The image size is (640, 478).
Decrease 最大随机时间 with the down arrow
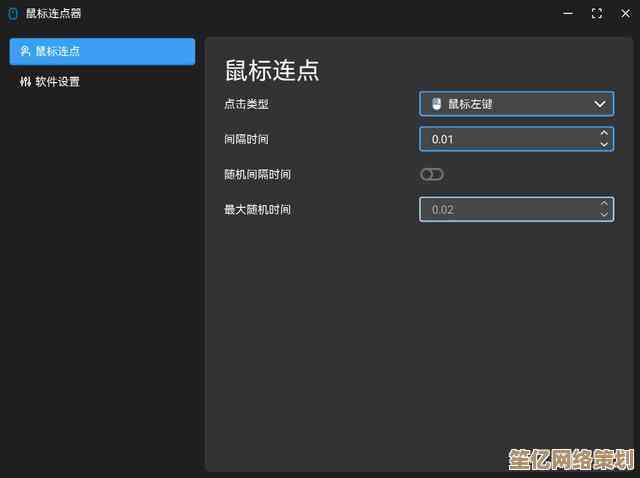(x=604, y=215)
